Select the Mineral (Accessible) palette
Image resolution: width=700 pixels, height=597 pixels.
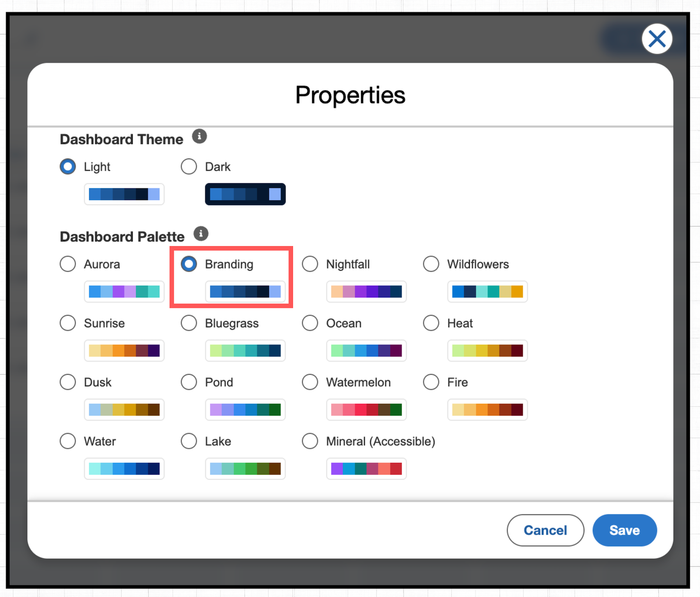310,441
